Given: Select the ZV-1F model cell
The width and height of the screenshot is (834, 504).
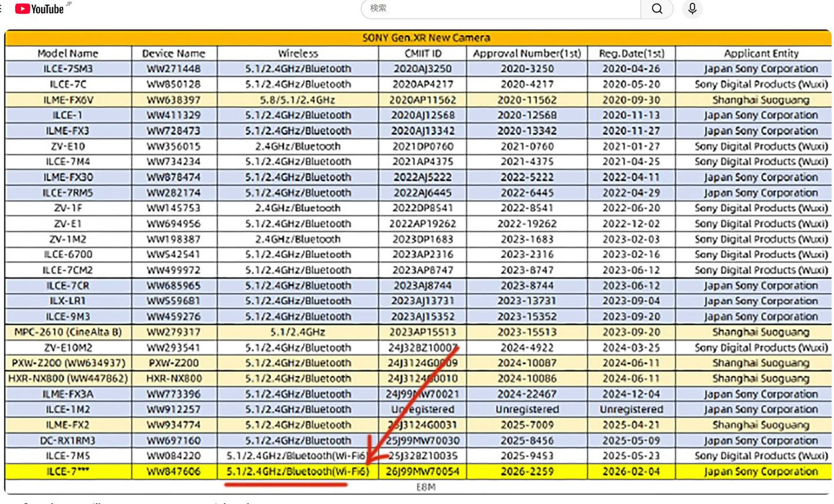Looking at the screenshot, I should (x=68, y=208).
